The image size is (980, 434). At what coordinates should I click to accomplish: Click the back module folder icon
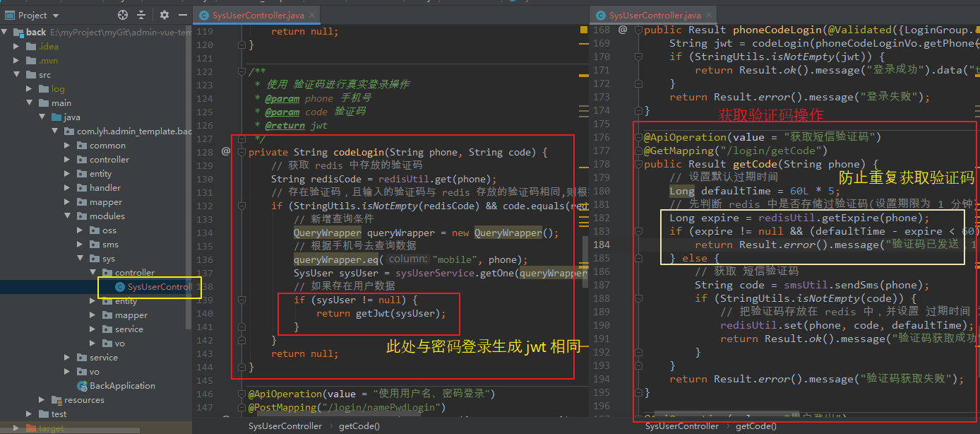point(18,33)
